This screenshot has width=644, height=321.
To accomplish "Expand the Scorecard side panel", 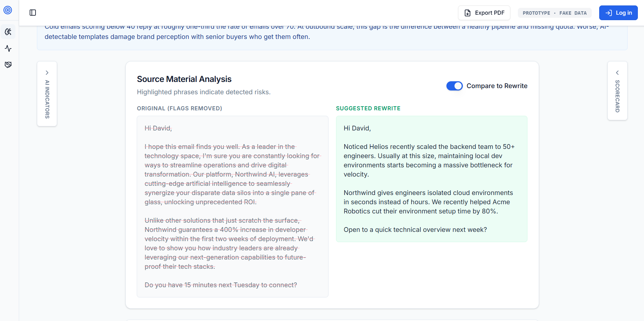I will (x=617, y=91).
